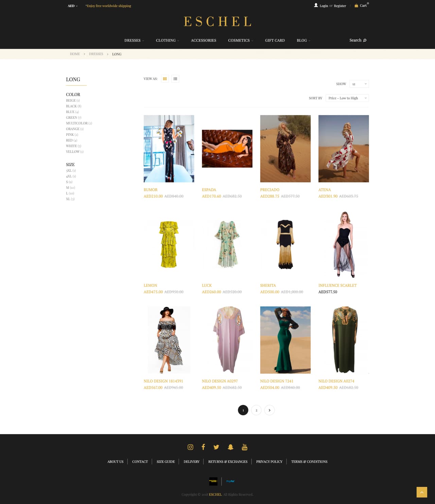Screen dimensions: 435x504
Task: Click the PayPal payment logo
Action: pos(230,481)
